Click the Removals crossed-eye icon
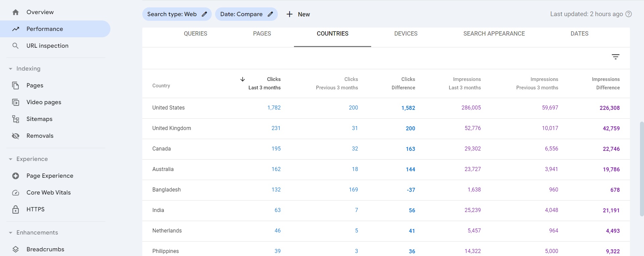This screenshot has width=644, height=256. 15,136
